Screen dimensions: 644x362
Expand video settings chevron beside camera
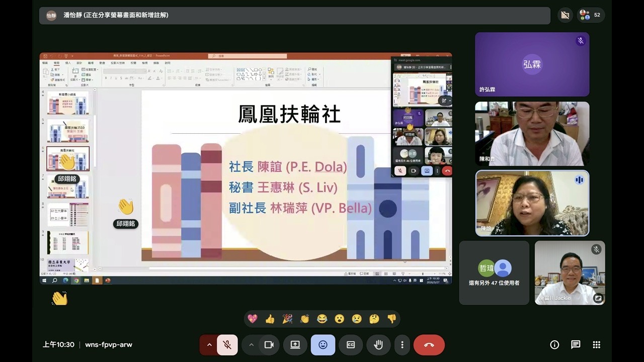[251, 345]
